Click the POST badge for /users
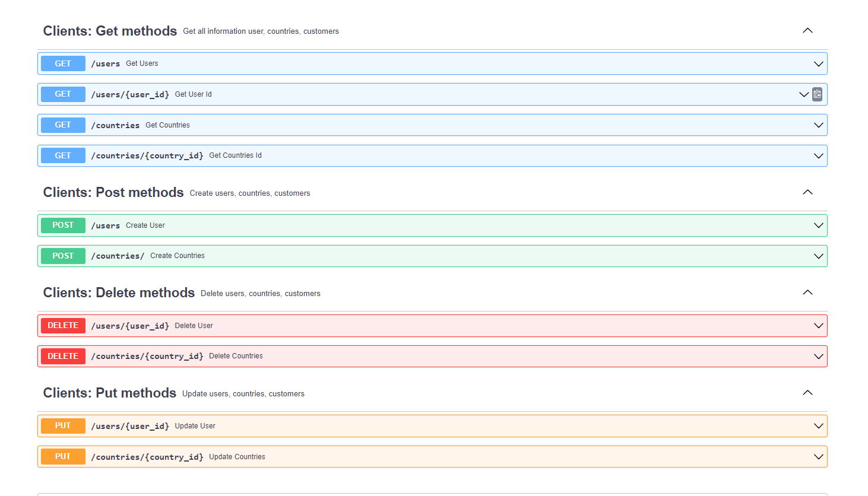The image size is (868, 496). 63,225
